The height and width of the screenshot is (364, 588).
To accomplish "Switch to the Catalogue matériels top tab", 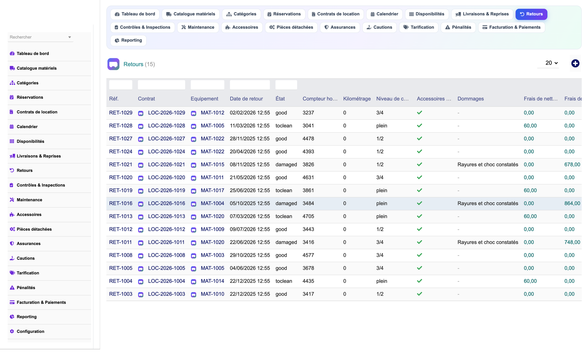I will (191, 14).
